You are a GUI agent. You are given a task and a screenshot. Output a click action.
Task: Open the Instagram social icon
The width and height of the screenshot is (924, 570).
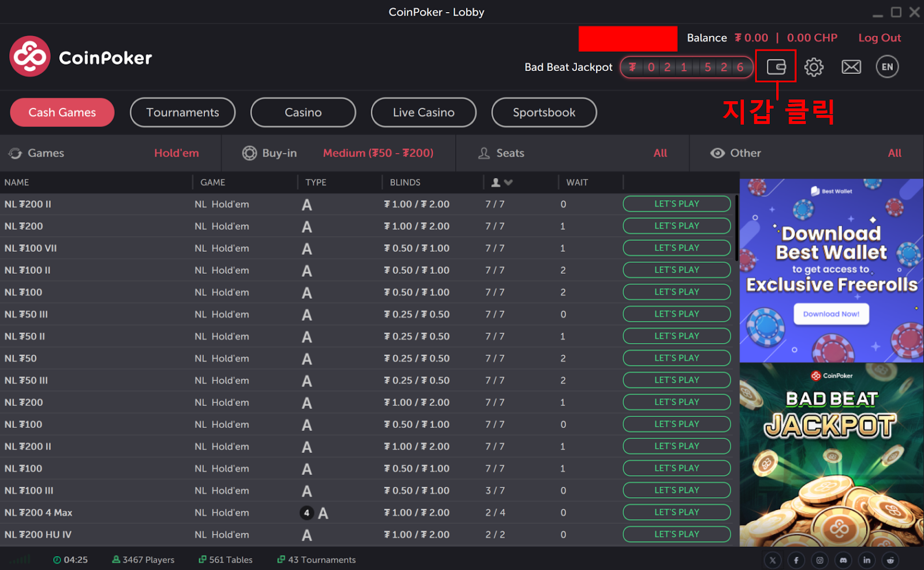pyautogui.click(x=819, y=560)
